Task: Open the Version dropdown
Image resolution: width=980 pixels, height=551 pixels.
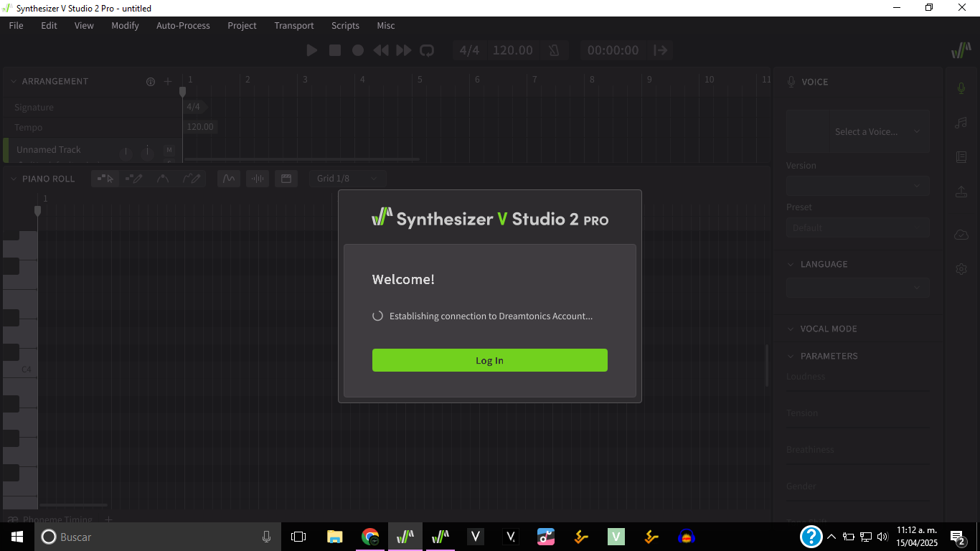Action: pyautogui.click(x=858, y=186)
